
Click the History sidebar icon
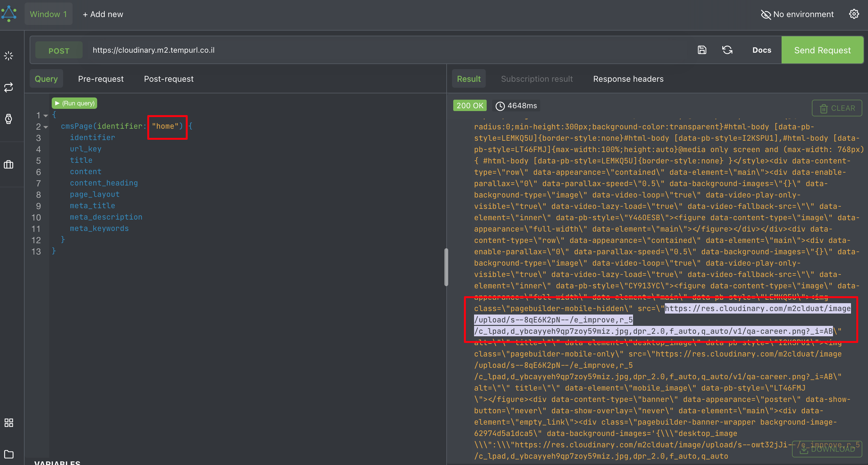click(x=9, y=118)
